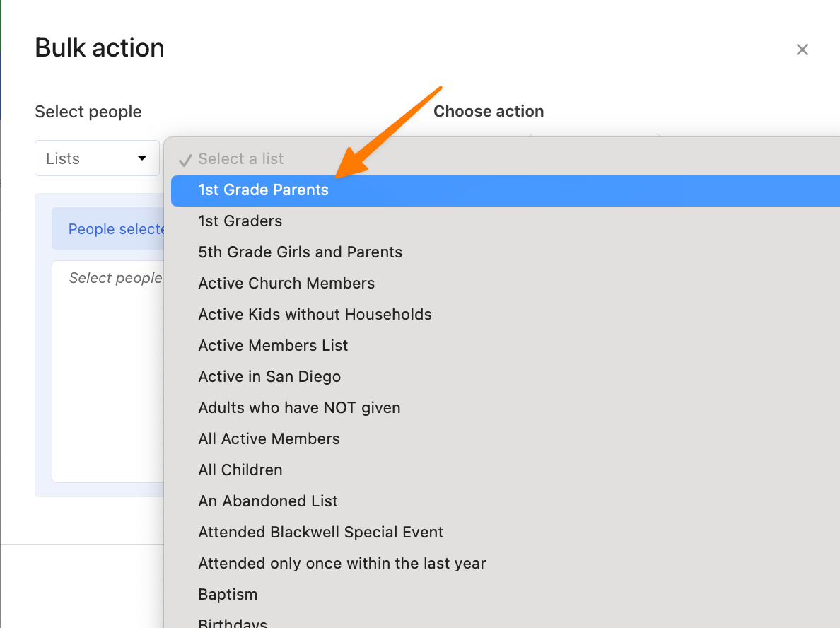Pick Active in San Diego list
Viewport: 840px width, 628px height.
[x=505, y=377]
